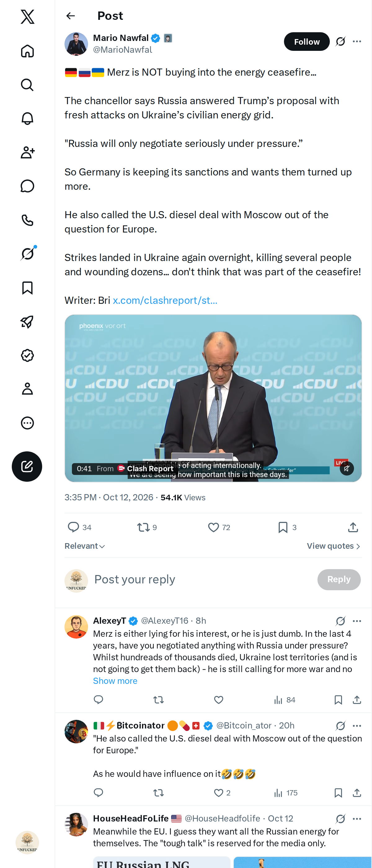Show more of AlexeyT's reply
372x868 pixels.
(x=115, y=681)
